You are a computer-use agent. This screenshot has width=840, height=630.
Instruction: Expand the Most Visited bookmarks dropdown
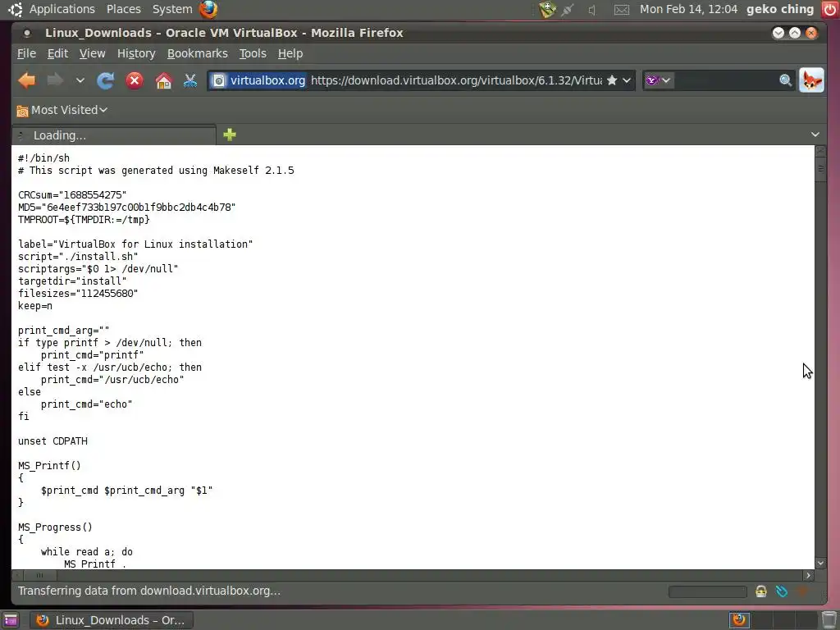(103, 111)
